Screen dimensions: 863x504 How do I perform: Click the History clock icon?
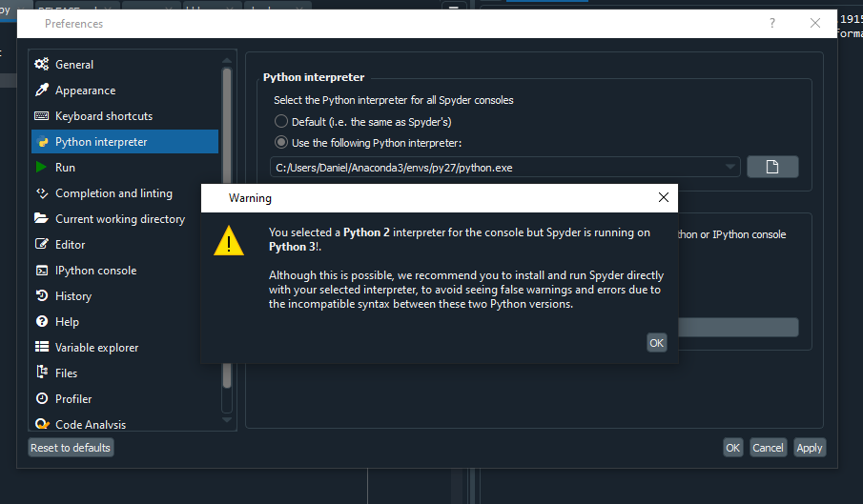pyautogui.click(x=42, y=295)
